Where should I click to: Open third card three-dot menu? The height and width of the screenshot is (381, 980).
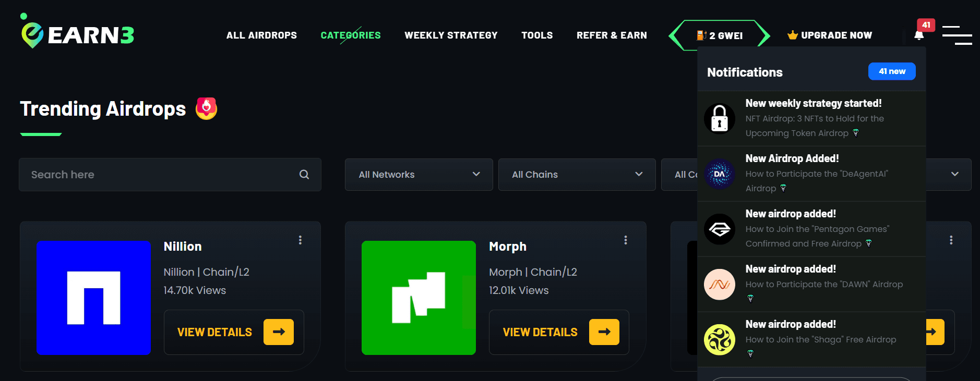click(x=951, y=240)
